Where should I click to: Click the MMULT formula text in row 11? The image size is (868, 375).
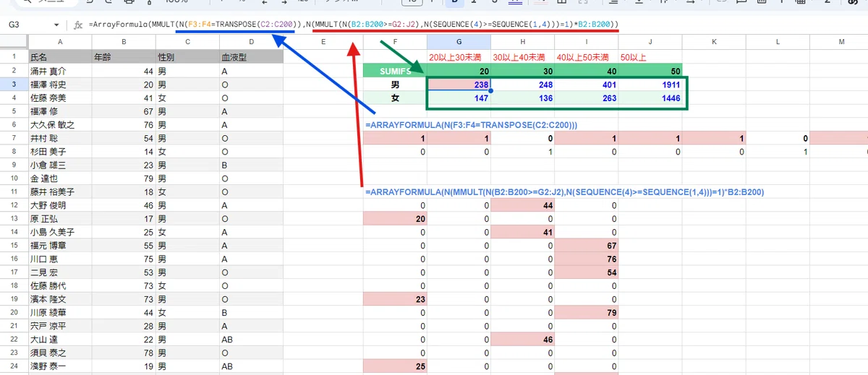click(x=565, y=192)
